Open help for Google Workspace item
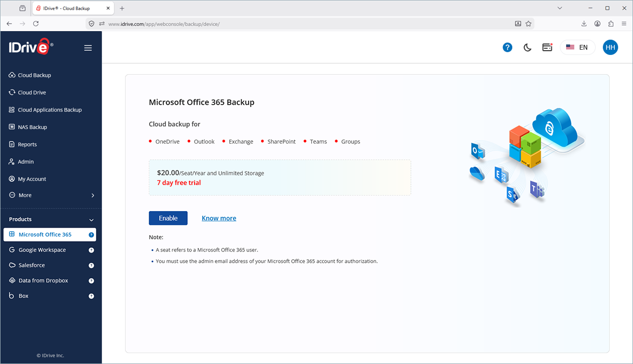 click(x=91, y=250)
